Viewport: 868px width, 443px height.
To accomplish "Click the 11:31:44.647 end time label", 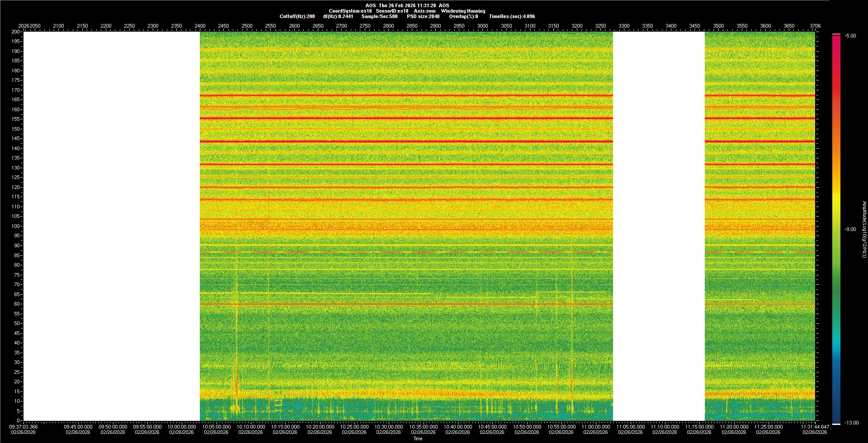I will pos(815,427).
